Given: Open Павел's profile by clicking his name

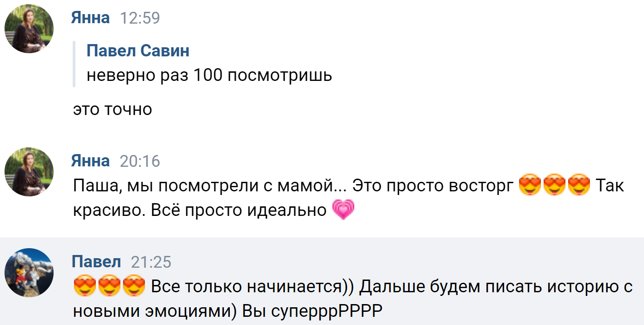Looking at the screenshot, I should [x=96, y=262].
